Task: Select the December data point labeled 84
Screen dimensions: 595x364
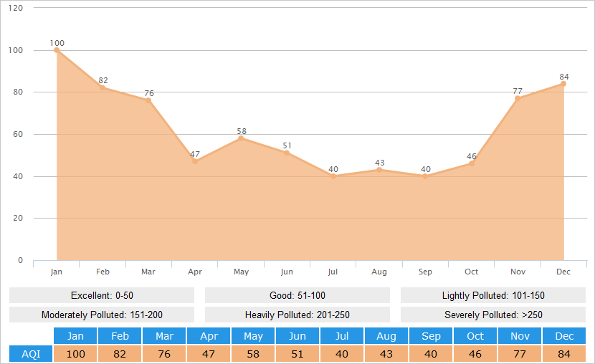Action: coord(563,84)
